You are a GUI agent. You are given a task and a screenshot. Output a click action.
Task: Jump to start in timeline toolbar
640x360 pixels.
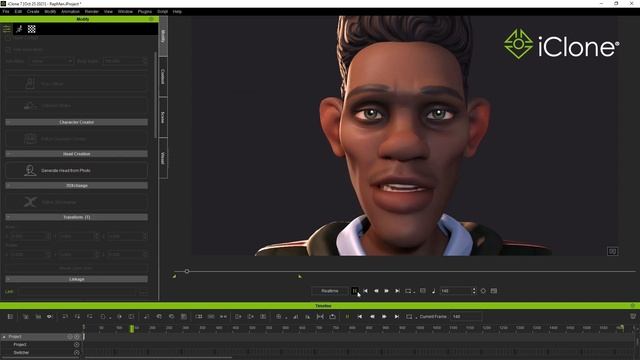click(360, 316)
